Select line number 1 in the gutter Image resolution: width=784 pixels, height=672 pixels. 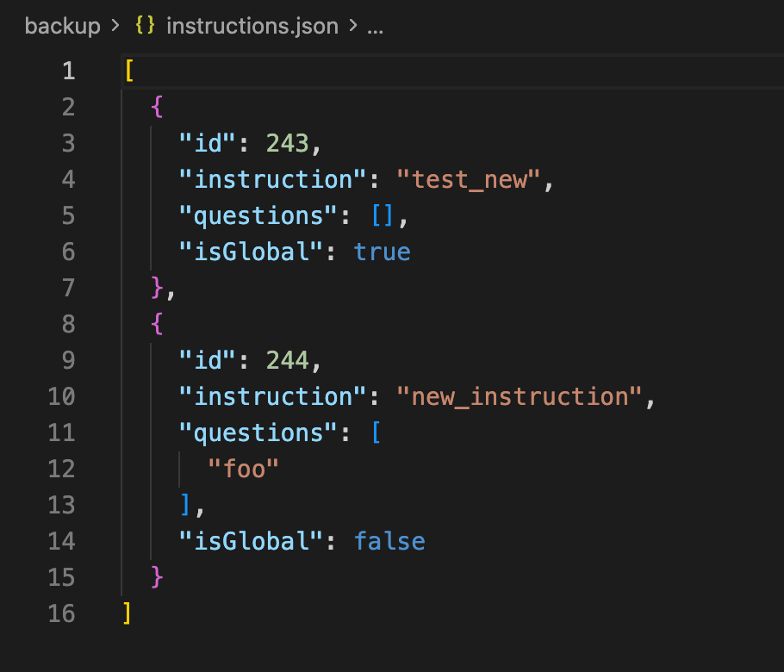[x=68, y=71]
